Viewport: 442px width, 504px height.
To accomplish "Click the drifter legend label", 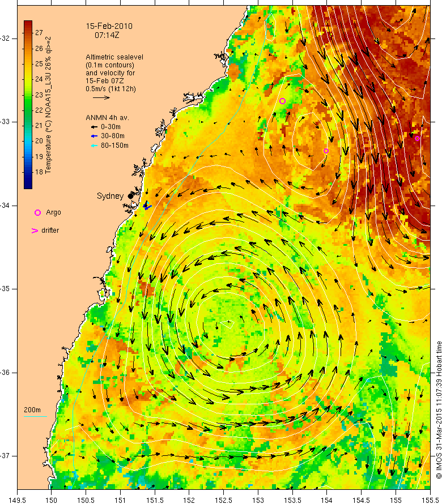I will point(50,230).
